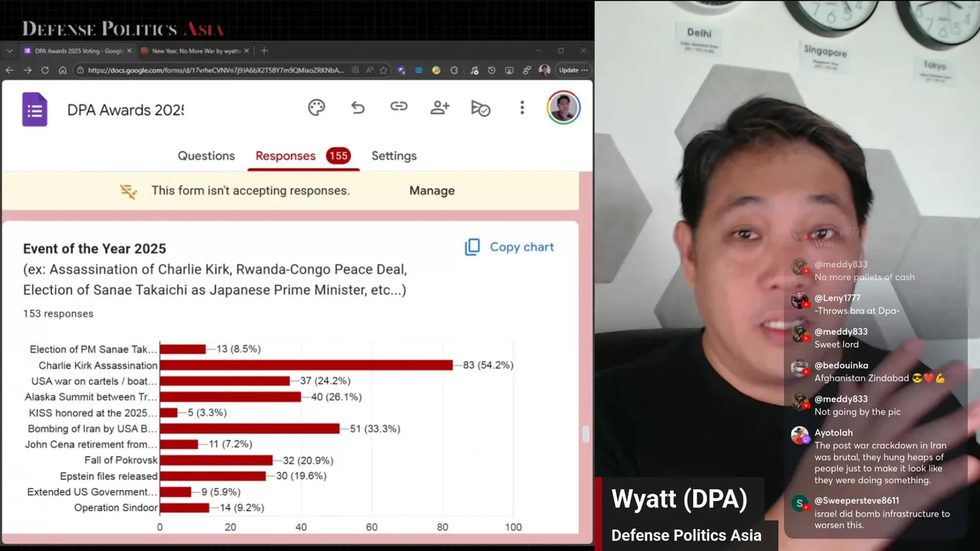Copy responder link icon
The width and height of the screenshot is (980, 551).
click(399, 107)
